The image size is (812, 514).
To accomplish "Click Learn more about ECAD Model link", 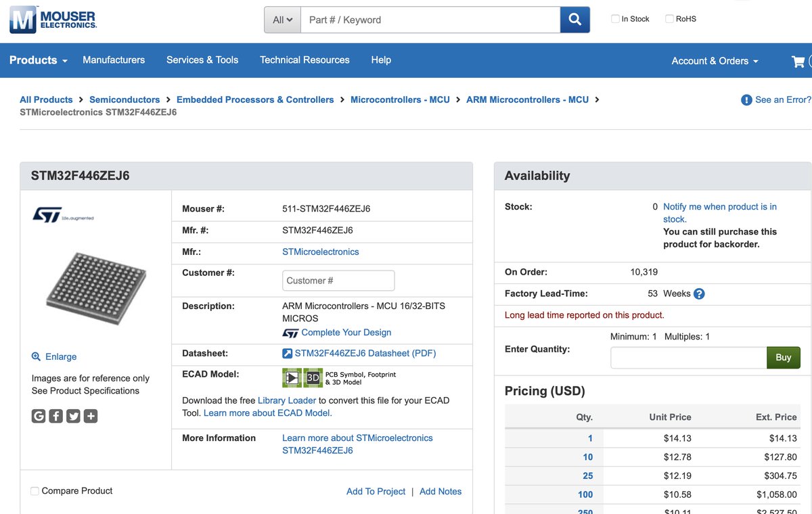I will coord(268,413).
